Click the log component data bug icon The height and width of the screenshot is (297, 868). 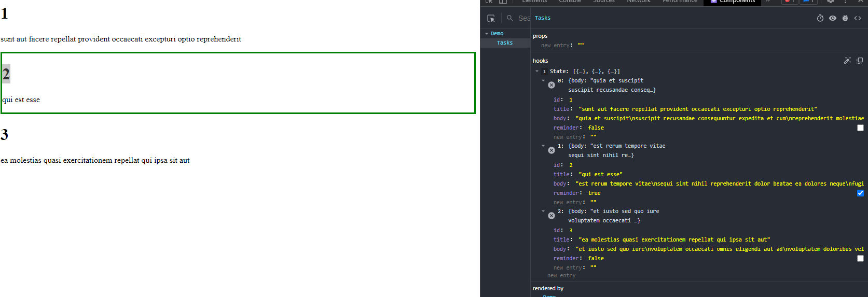[x=845, y=18]
